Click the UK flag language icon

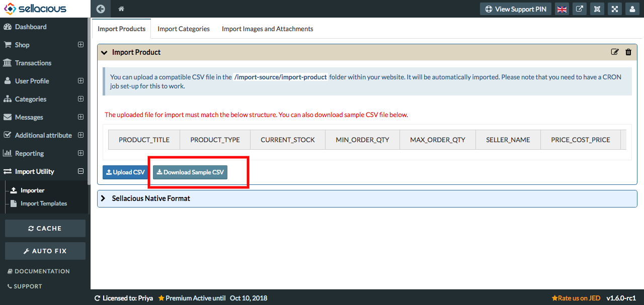click(x=562, y=9)
